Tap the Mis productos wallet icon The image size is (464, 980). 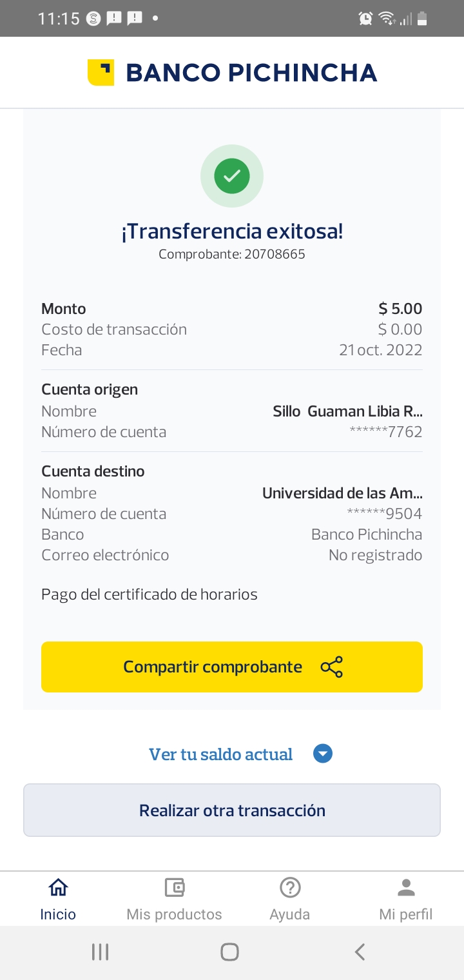click(x=174, y=888)
